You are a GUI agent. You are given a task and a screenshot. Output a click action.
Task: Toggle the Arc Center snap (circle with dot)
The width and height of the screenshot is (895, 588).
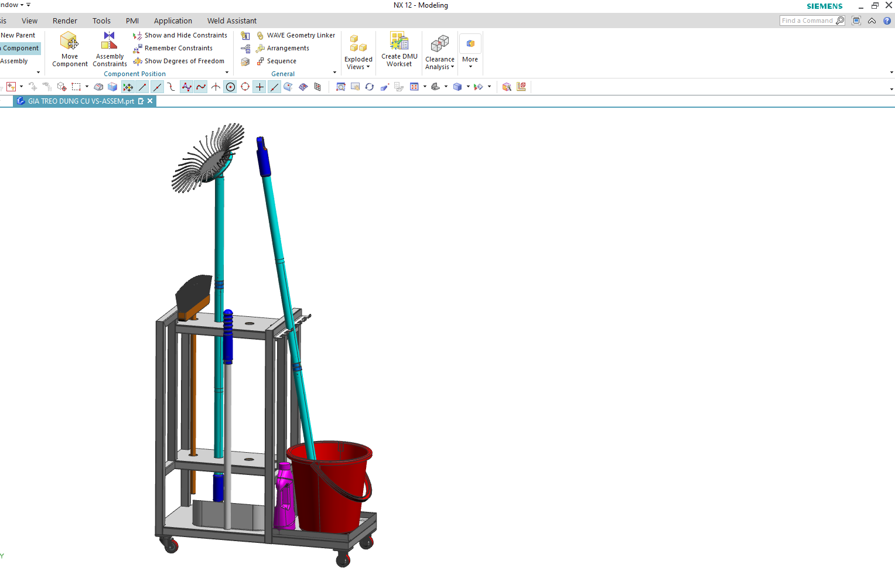230,87
